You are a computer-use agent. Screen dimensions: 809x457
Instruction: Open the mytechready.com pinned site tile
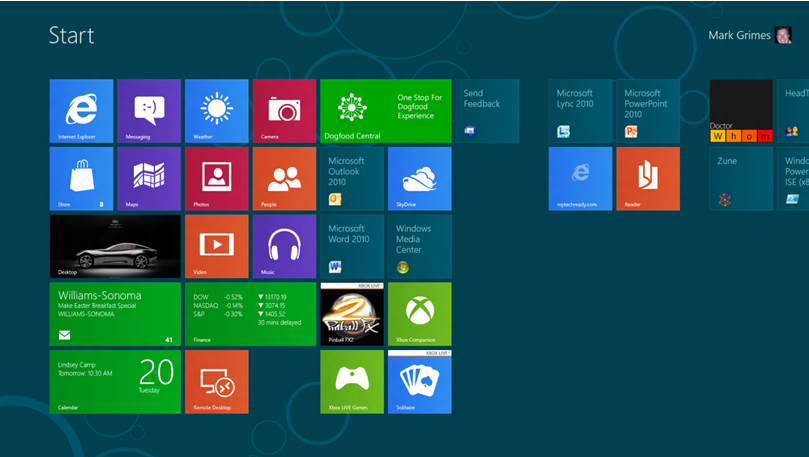point(580,178)
